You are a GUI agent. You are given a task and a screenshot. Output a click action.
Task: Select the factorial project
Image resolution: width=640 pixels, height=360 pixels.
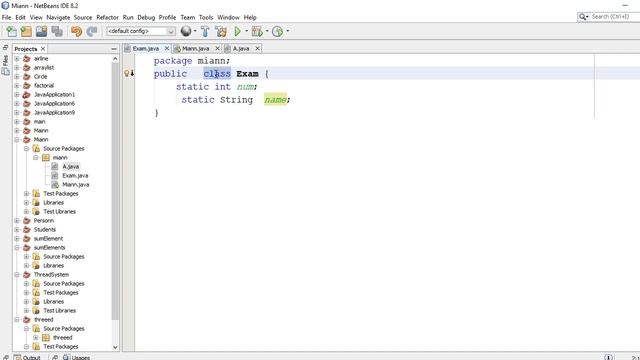44,86
